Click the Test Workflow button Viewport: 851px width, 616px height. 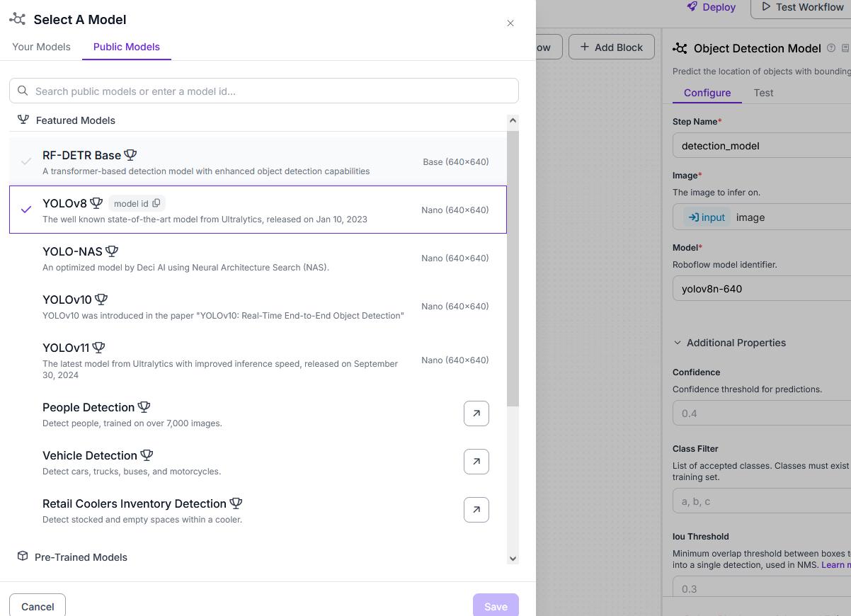point(801,7)
